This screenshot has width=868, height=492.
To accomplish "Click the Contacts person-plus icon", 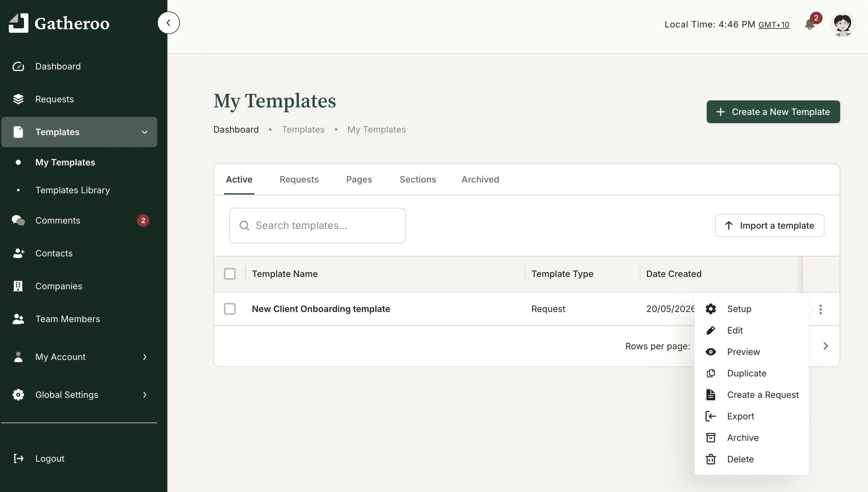I will 18,253.
